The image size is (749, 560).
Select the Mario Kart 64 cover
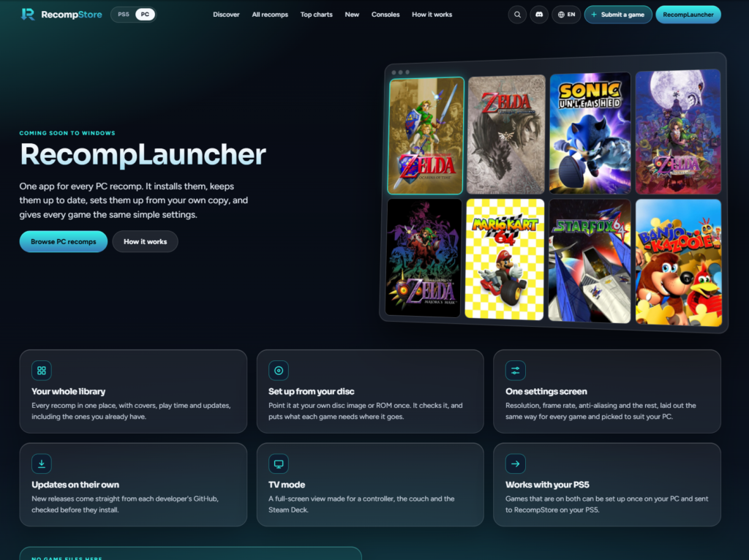505,260
